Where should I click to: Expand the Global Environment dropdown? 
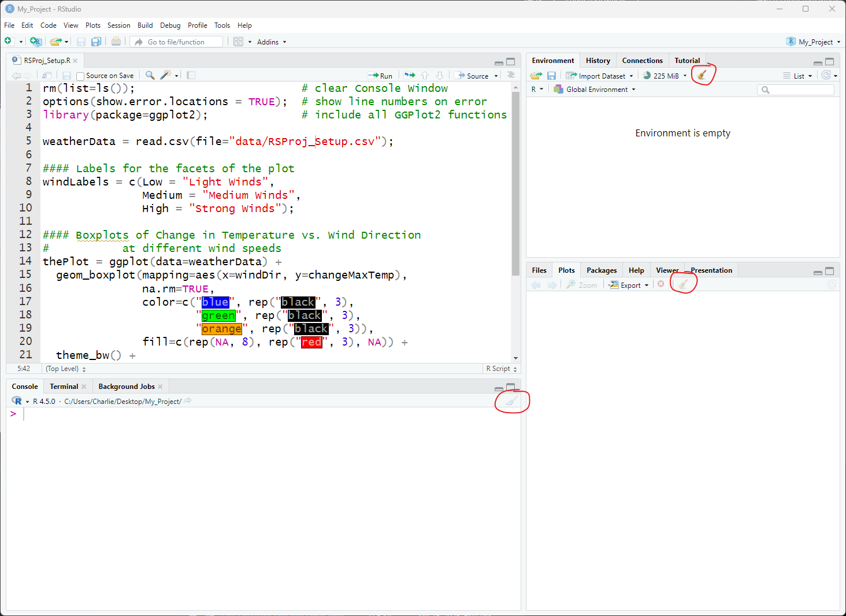click(x=596, y=90)
